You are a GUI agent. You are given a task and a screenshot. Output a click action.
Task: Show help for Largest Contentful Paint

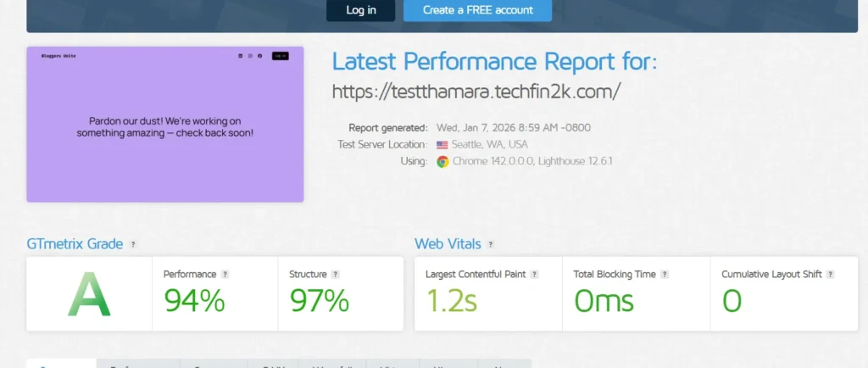(x=534, y=275)
